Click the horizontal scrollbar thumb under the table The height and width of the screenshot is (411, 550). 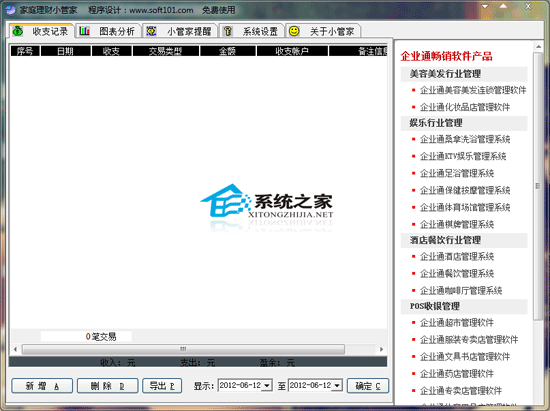click(x=183, y=349)
